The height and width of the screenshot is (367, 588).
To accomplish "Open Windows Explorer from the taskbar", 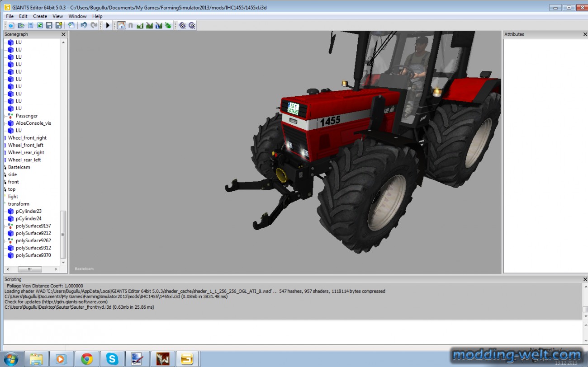I will pos(36,359).
